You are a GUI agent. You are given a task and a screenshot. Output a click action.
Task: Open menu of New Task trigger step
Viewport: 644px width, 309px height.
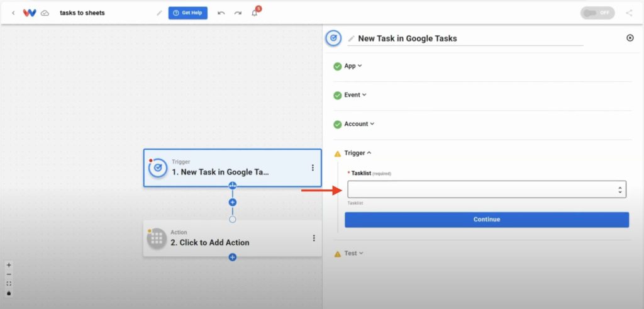313,167
